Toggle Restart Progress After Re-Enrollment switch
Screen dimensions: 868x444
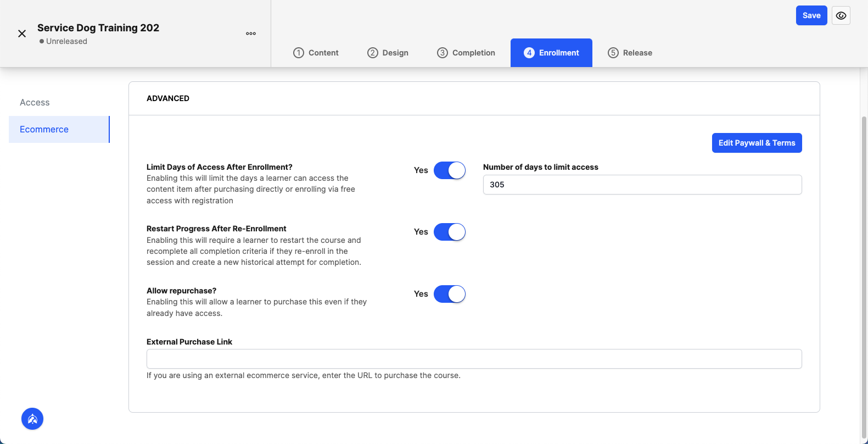point(450,232)
